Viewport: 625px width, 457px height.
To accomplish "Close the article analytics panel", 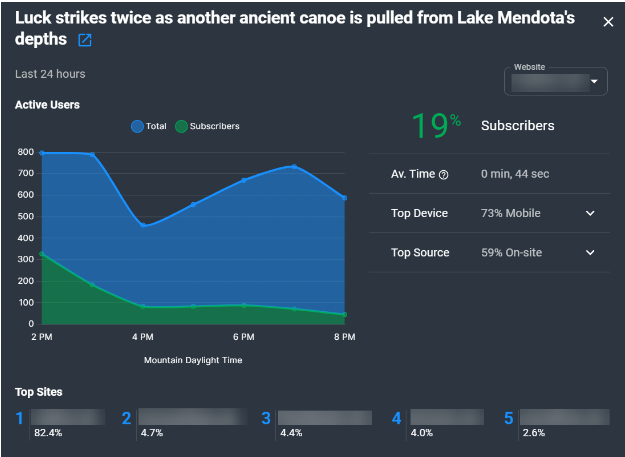I will point(608,22).
